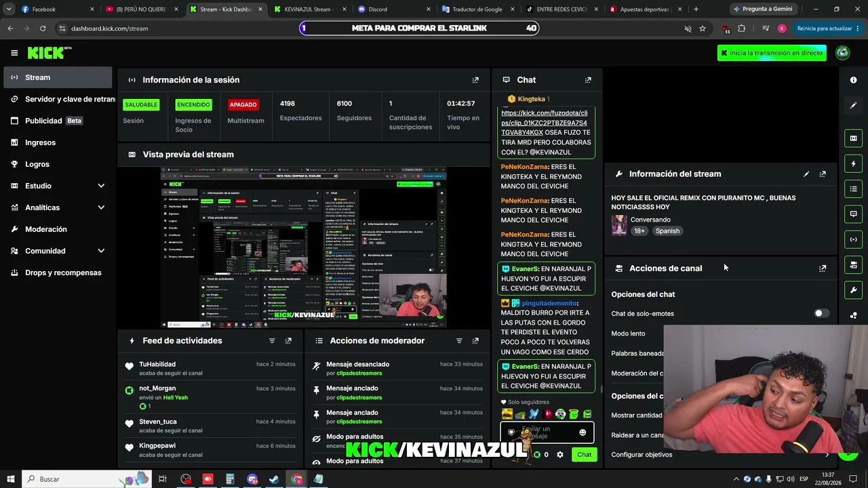Edit the stream information with pencil icon
This screenshot has width=868, height=488.
(806, 174)
